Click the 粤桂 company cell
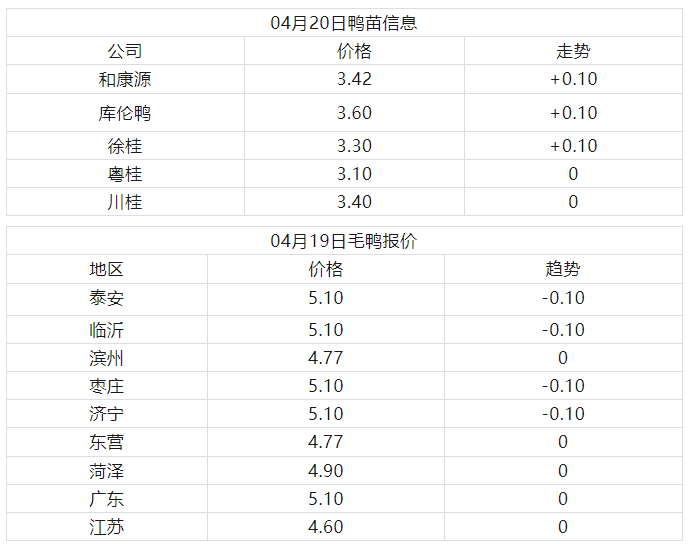The height and width of the screenshot is (544, 690). (x=125, y=174)
